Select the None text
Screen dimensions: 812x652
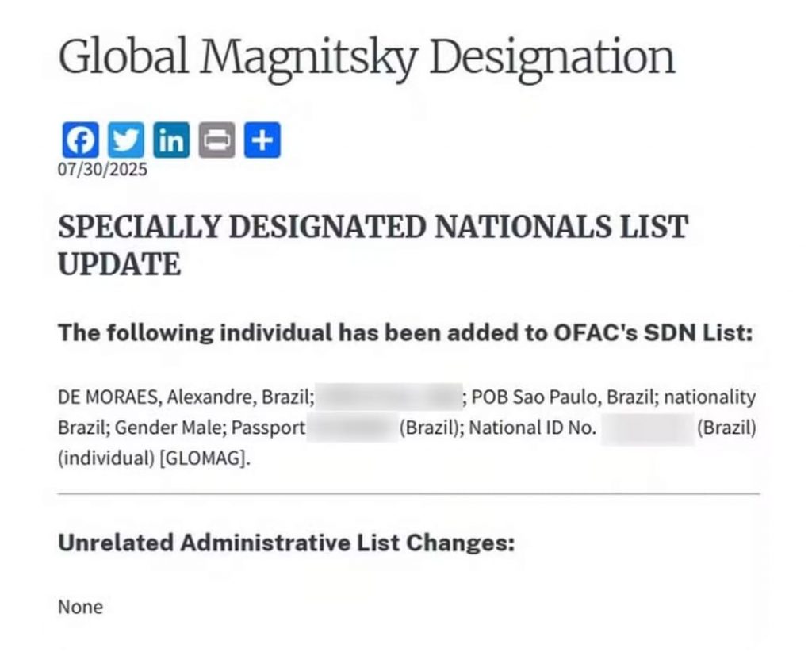point(80,607)
